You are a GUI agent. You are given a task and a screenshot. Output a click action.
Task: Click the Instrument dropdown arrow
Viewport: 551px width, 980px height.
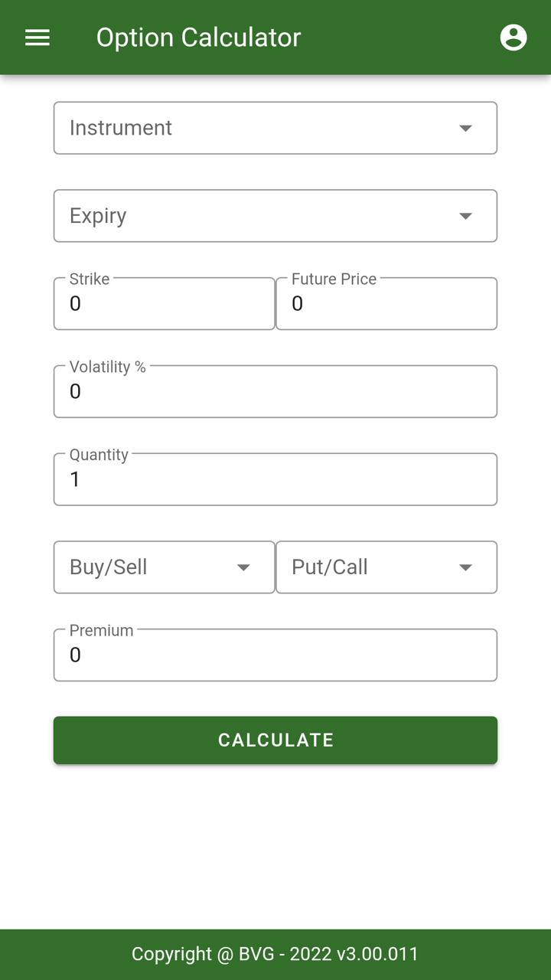(465, 128)
